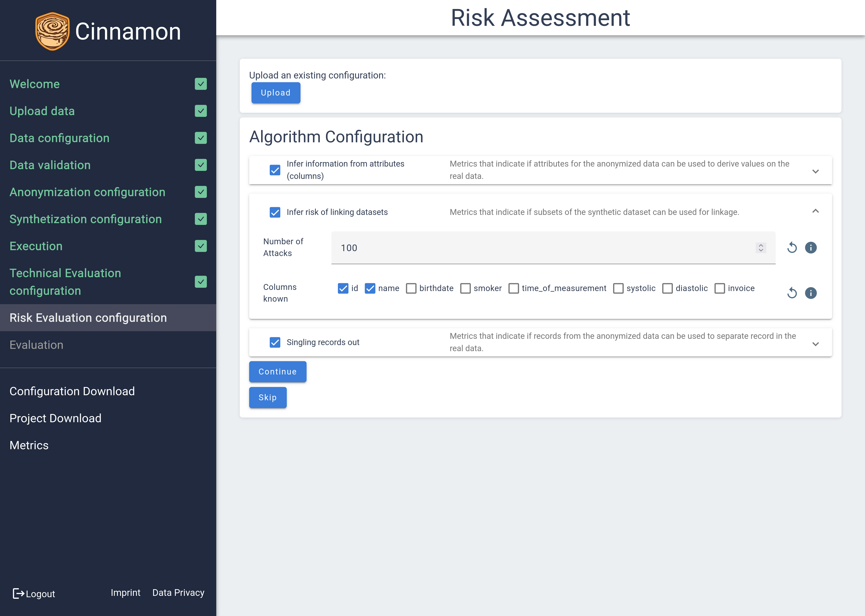Click the Continue button
The image size is (865, 616).
point(277,372)
